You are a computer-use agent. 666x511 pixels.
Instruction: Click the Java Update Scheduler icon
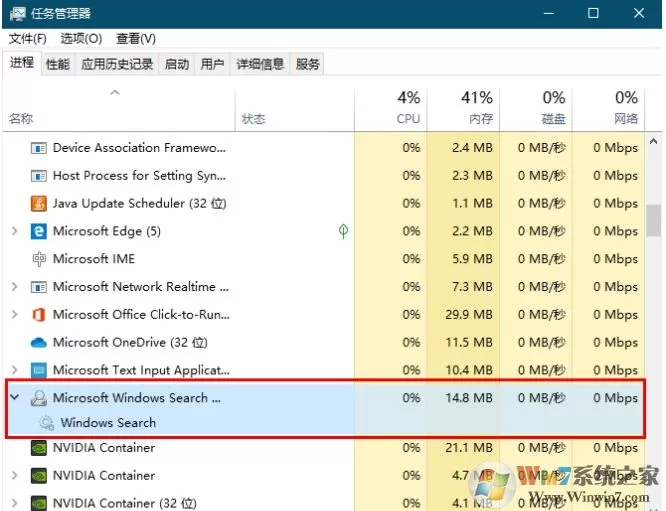pyautogui.click(x=39, y=203)
